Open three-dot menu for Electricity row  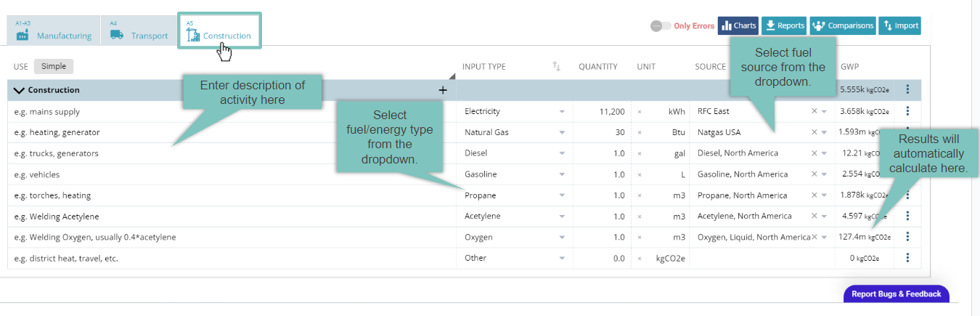click(907, 111)
